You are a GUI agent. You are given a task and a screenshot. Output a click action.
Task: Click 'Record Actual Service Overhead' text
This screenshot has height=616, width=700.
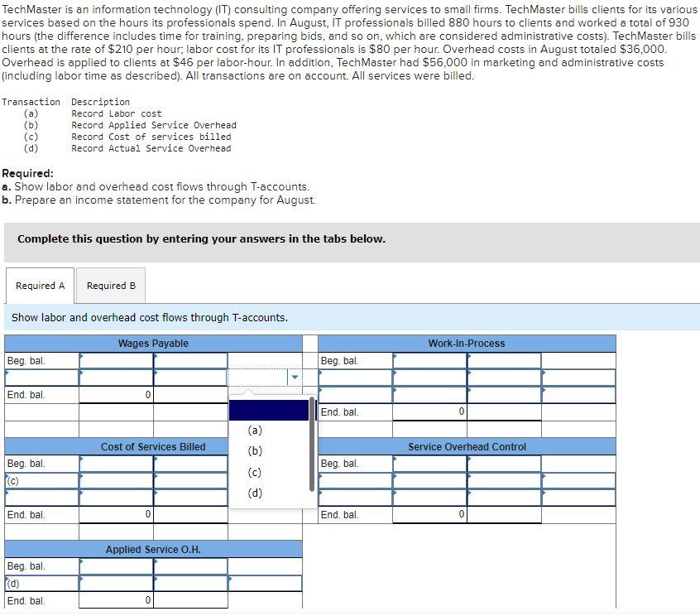point(151,148)
